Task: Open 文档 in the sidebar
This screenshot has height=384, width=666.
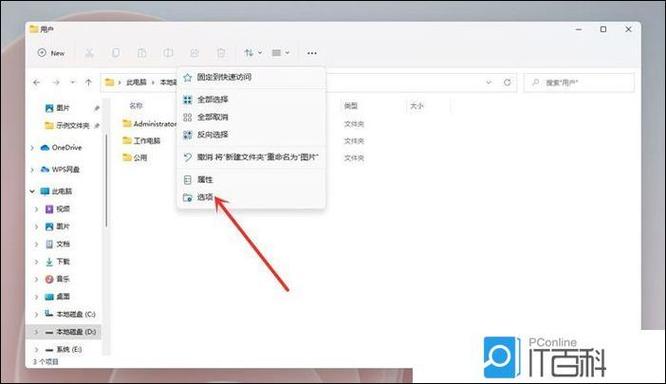Action: pyautogui.click(x=57, y=244)
